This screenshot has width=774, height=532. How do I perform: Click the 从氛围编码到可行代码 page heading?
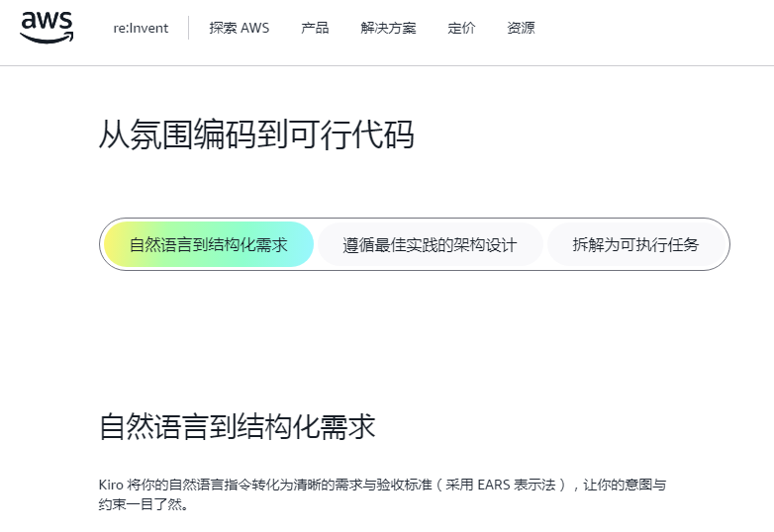(x=255, y=134)
